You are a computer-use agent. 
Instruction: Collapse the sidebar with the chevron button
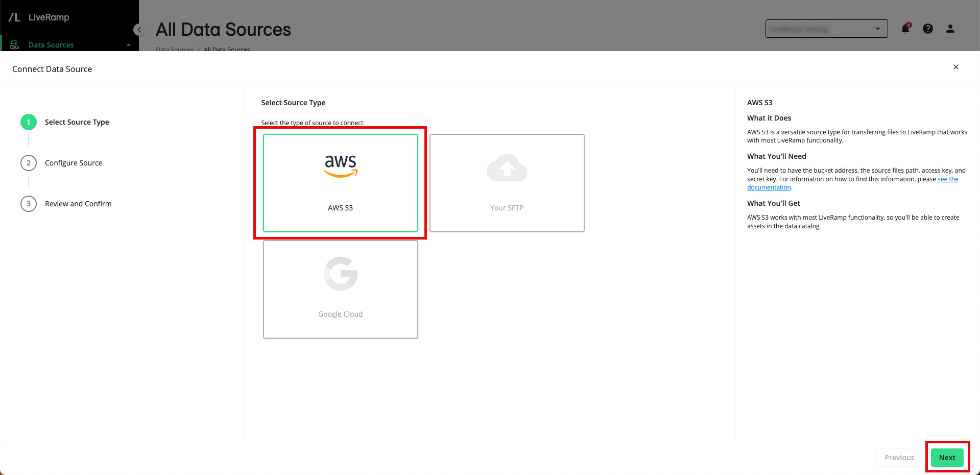click(x=139, y=30)
